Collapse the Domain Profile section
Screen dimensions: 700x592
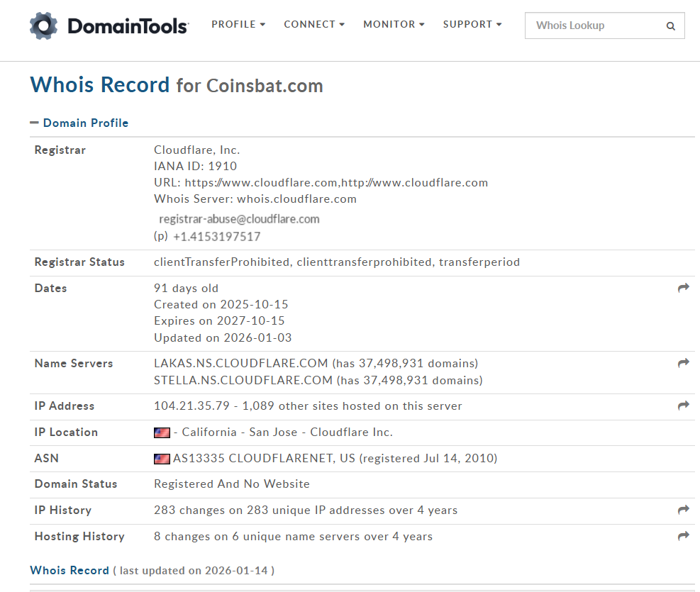(79, 123)
